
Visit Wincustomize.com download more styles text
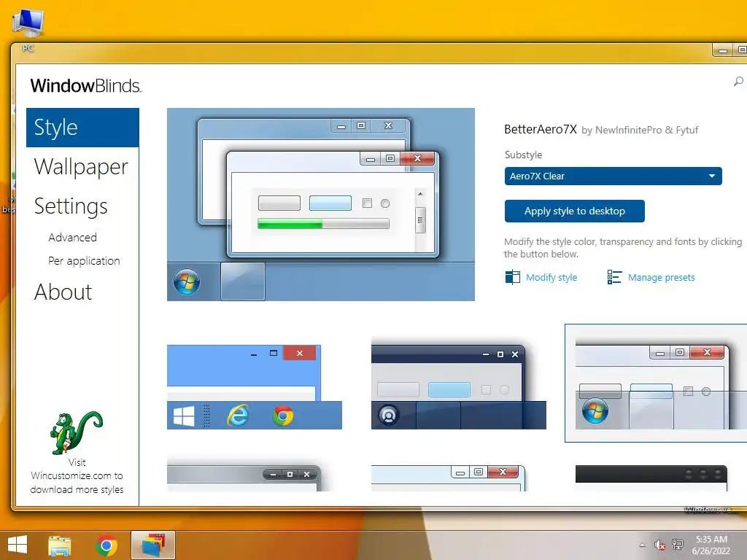tap(77, 475)
